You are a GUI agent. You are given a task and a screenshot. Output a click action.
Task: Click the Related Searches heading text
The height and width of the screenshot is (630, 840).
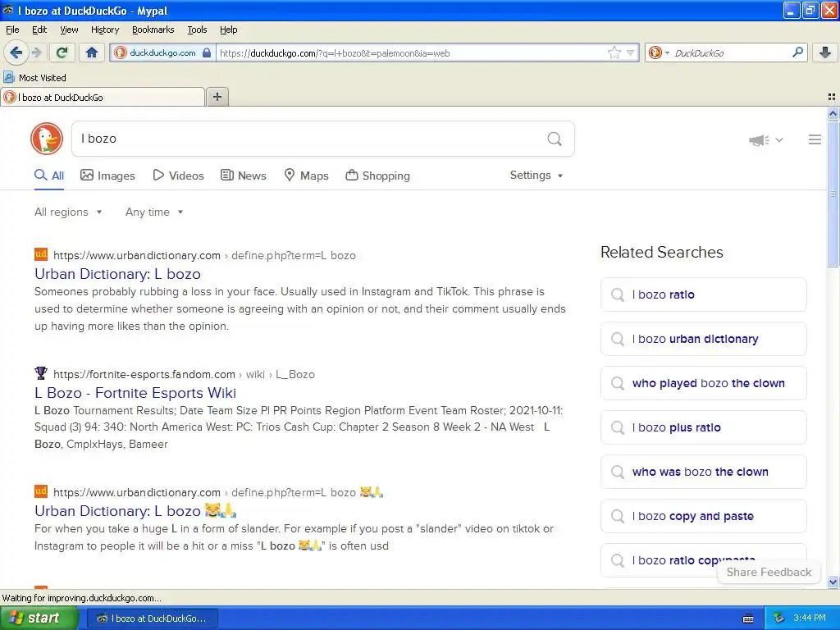point(662,253)
